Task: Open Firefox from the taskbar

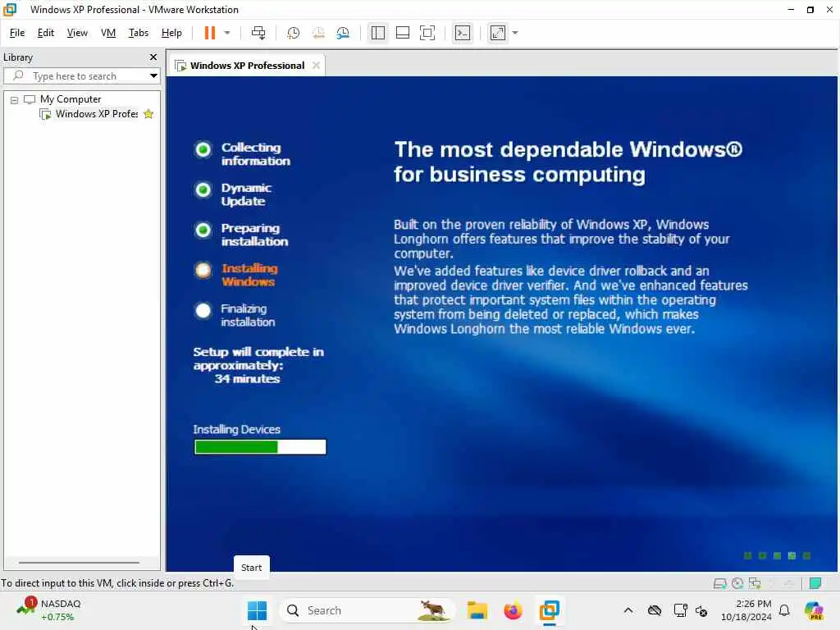Action: 513,610
